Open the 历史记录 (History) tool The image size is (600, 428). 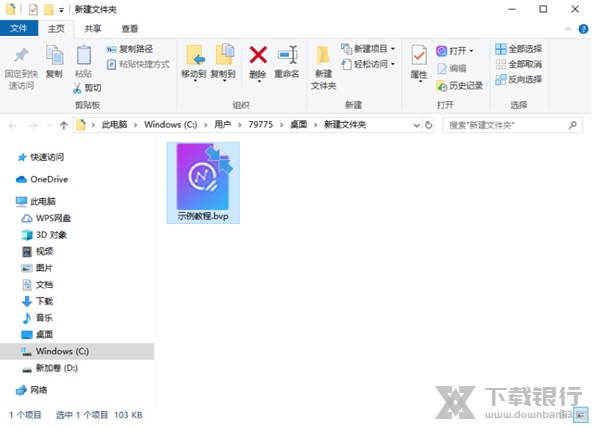tap(460, 86)
